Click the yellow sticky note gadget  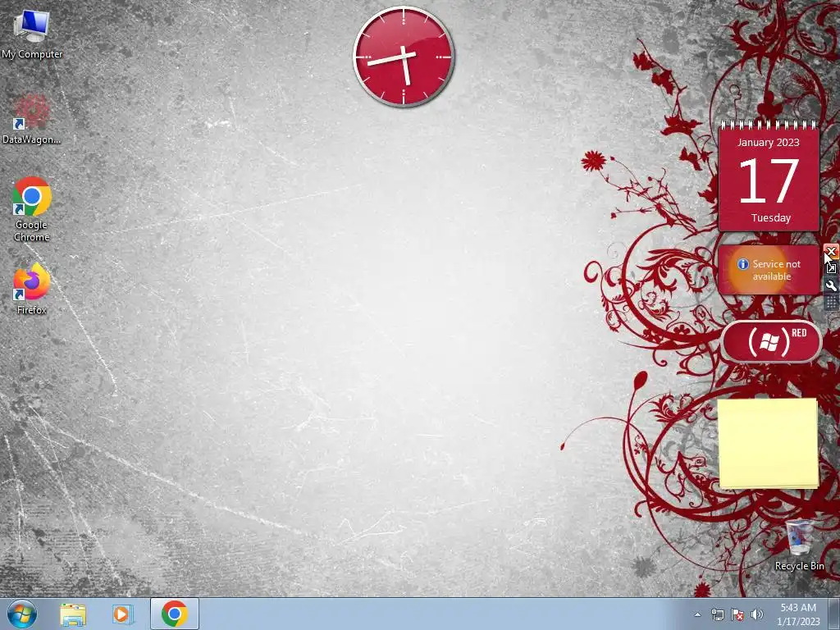coord(768,444)
